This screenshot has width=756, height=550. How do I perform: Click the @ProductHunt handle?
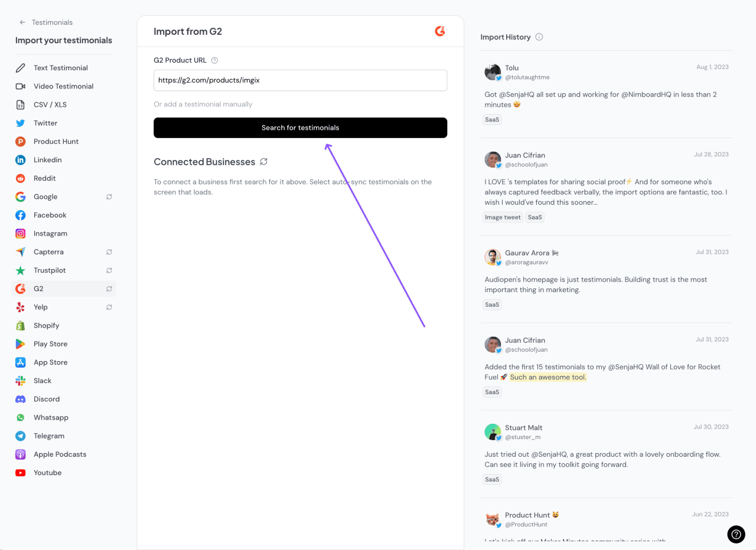pyautogui.click(x=526, y=525)
